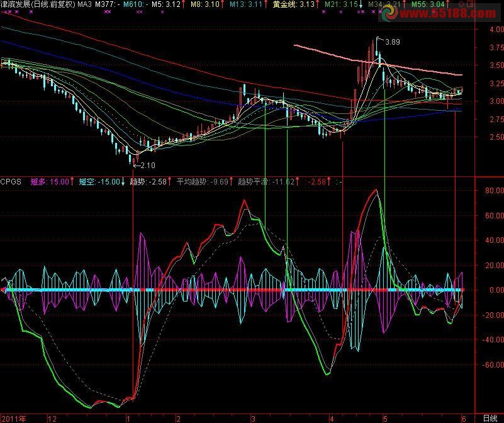This screenshot has width=504, height=423.
Task: Click the M5: 3.12 moving average label
Action: tap(169, 4)
